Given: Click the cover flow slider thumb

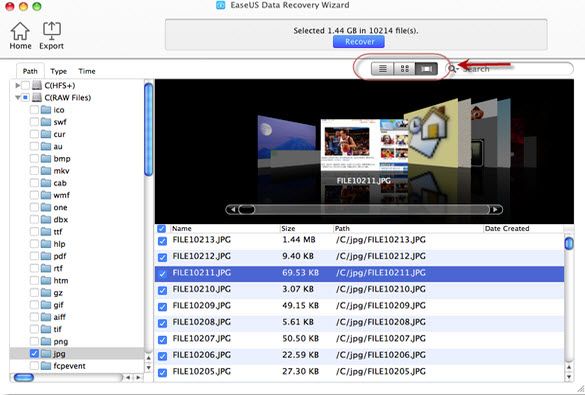Looking at the screenshot, I should coord(246,210).
